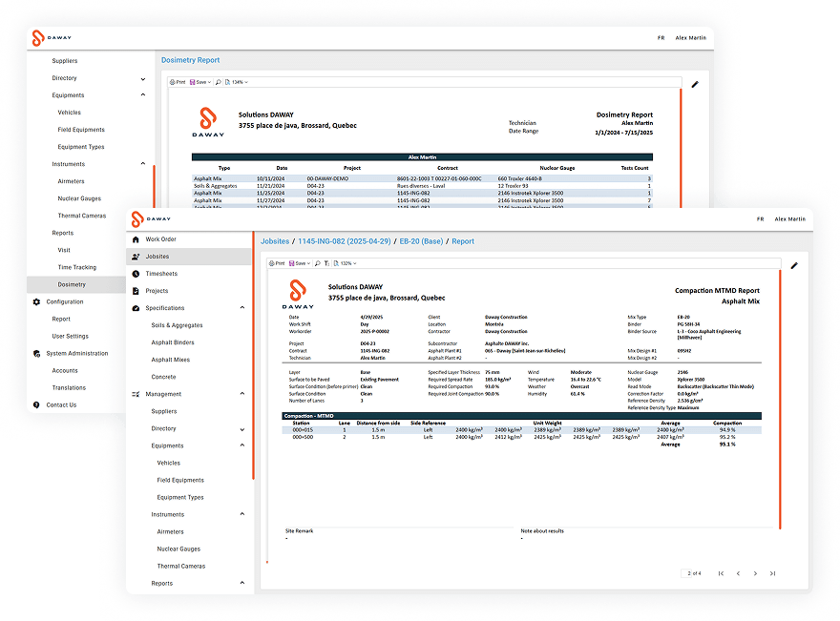Go to next page of the report
The image size is (840, 621).
755,573
